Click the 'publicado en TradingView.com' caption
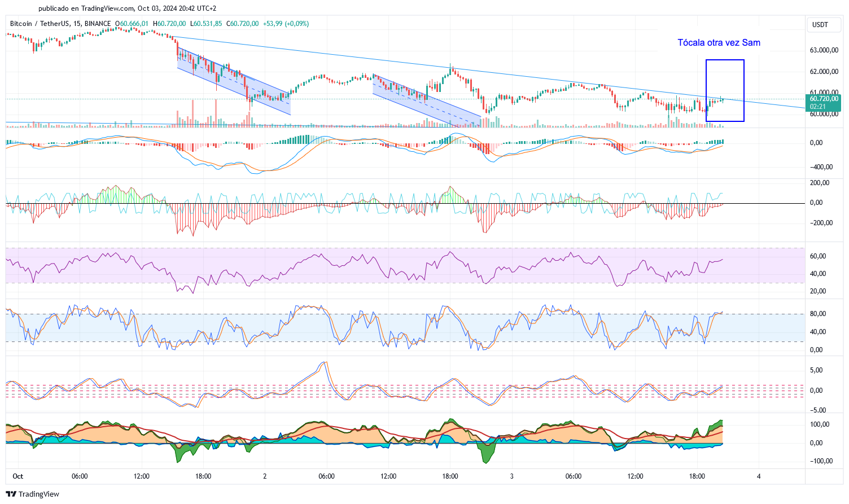This screenshot has height=504, width=849. (86, 8)
